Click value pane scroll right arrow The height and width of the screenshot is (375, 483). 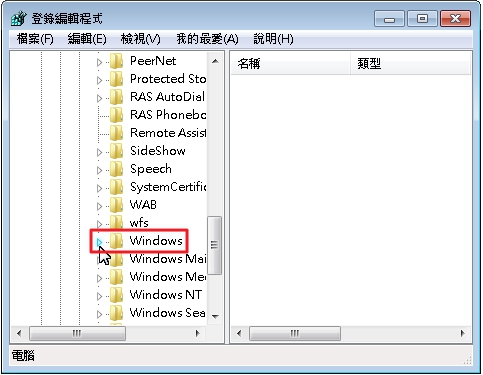pyautogui.click(x=463, y=333)
